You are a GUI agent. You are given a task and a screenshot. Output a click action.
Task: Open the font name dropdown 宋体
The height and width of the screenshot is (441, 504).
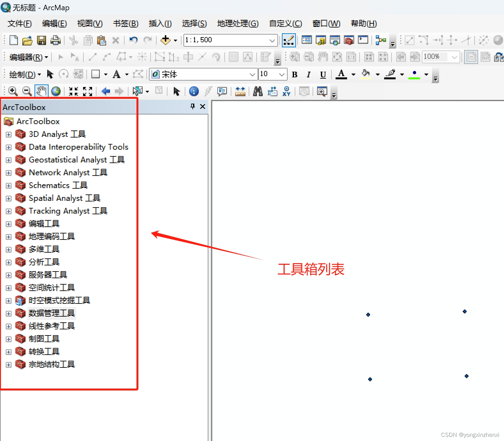click(x=252, y=75)
